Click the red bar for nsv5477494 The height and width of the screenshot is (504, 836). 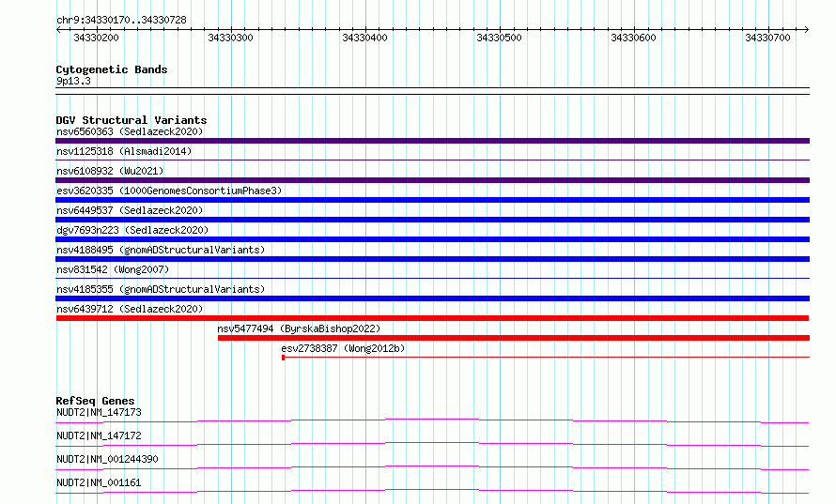pyautogui.click(x=514, y=338)
